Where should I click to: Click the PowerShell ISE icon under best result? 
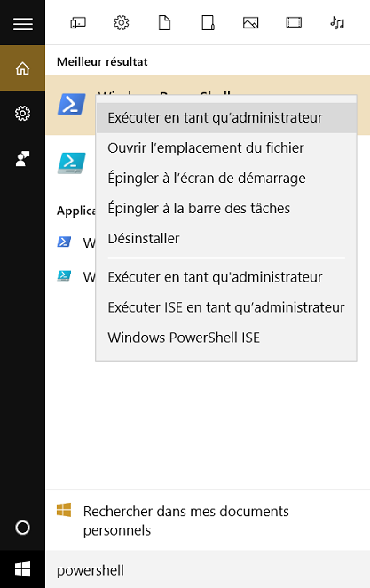(72, 163)
